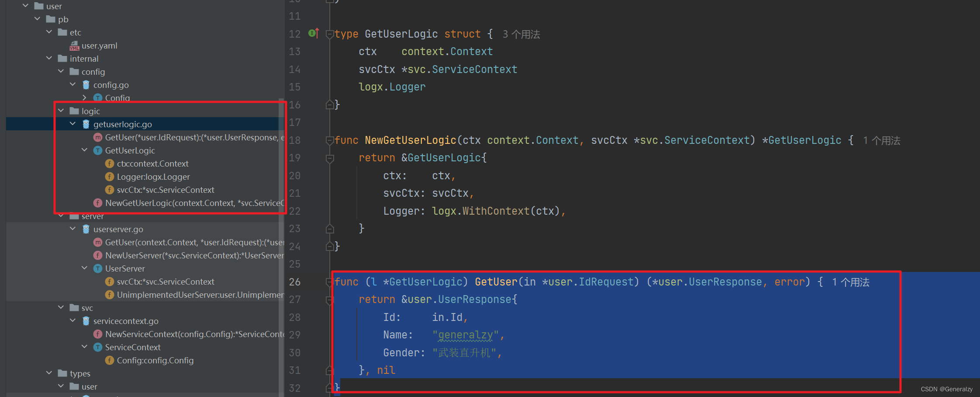Image resolution: width=980 pixels, height=397 pixels.
Task: Open usages hint beside GetUser function
Action: tap(850, 282)
